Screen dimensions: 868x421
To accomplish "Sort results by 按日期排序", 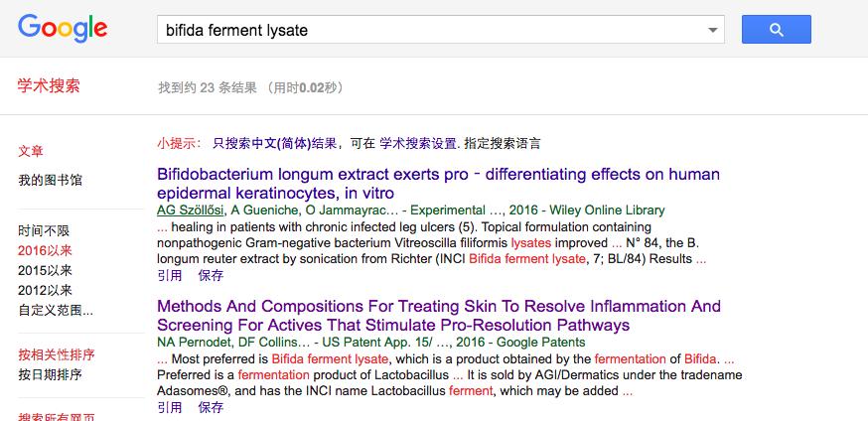I will point(50,374).
